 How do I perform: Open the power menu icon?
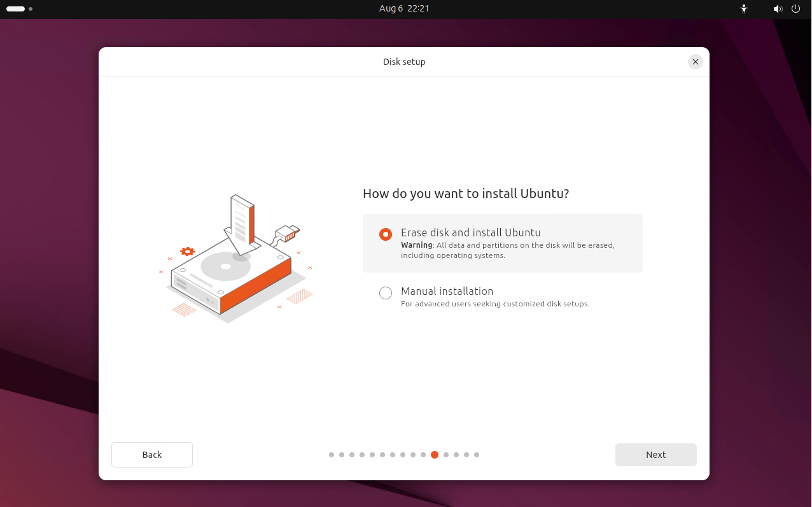coord(795,9)
